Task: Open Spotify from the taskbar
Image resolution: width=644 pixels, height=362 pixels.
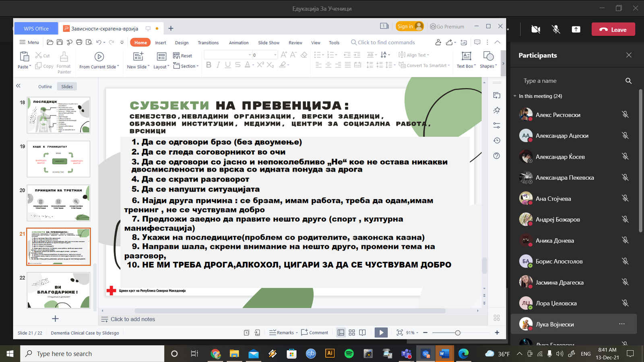Action: point(349,354)
